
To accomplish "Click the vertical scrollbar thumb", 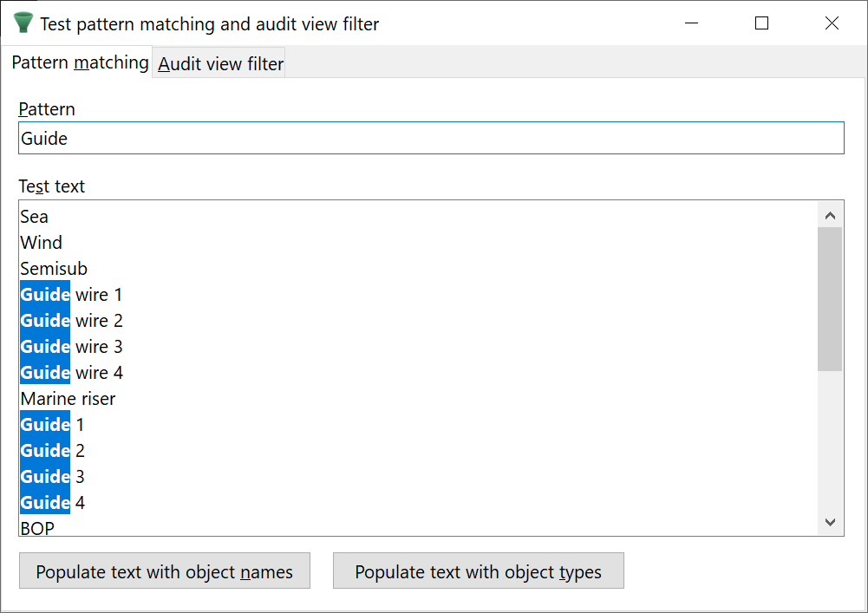I will (830, 299).
